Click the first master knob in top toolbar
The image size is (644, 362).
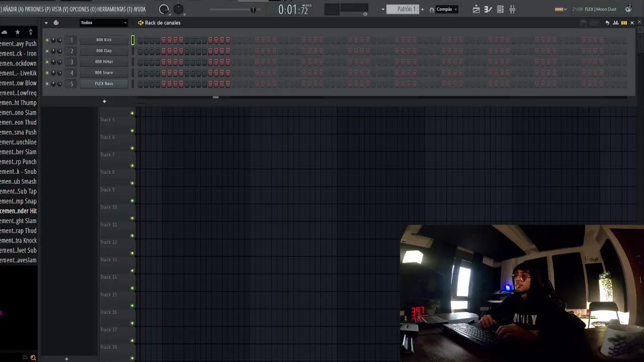(164, 9)
